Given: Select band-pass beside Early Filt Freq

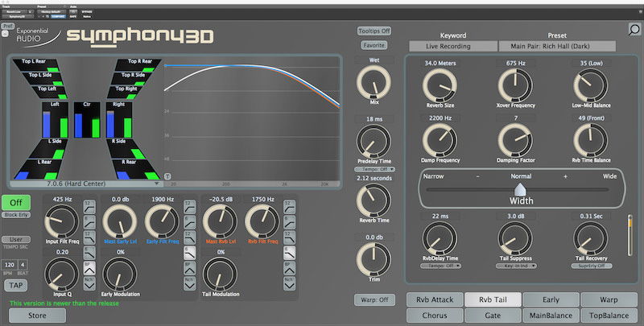Looking at the screenshot, I should tap(189, 268).
